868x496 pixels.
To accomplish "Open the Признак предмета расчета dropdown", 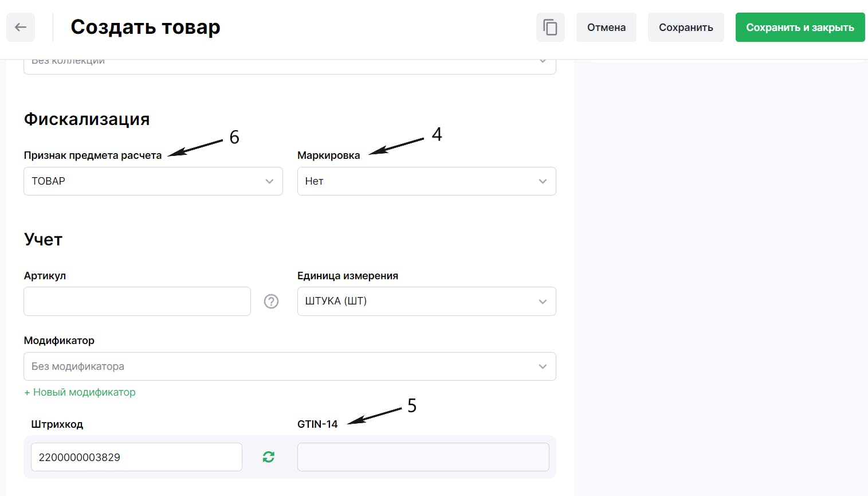I will point(153,181).
